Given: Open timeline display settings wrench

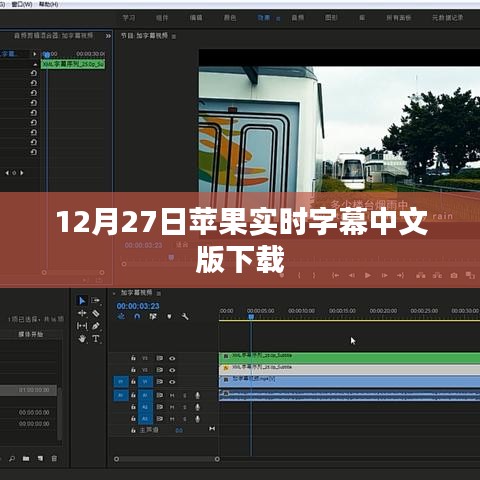Looking at the screenshot, I should (x=185, y=316).
